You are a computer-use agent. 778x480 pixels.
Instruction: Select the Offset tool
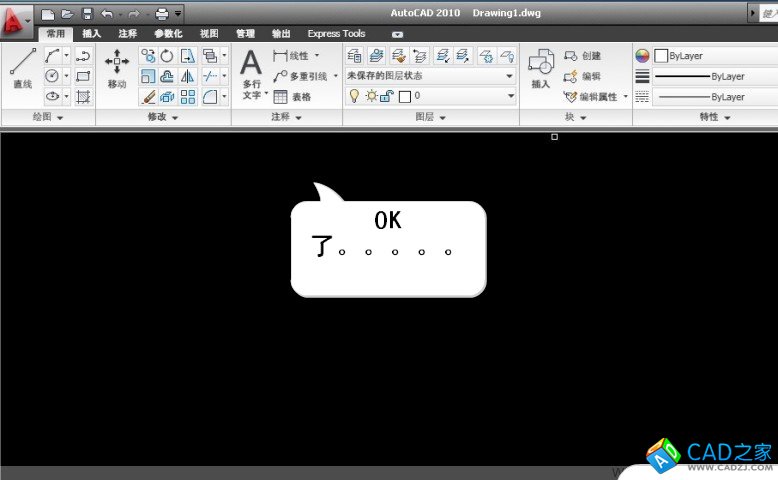(x=167, y=76)
